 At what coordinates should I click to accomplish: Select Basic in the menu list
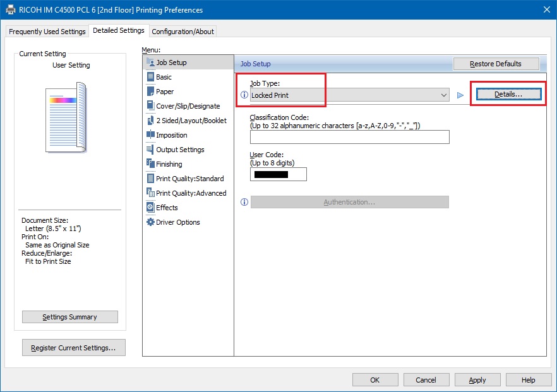click(x=188, y=77)
